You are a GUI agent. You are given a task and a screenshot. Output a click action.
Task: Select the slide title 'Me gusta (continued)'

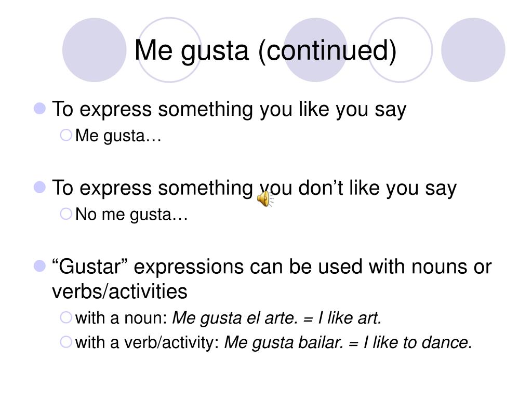point(265,50)
